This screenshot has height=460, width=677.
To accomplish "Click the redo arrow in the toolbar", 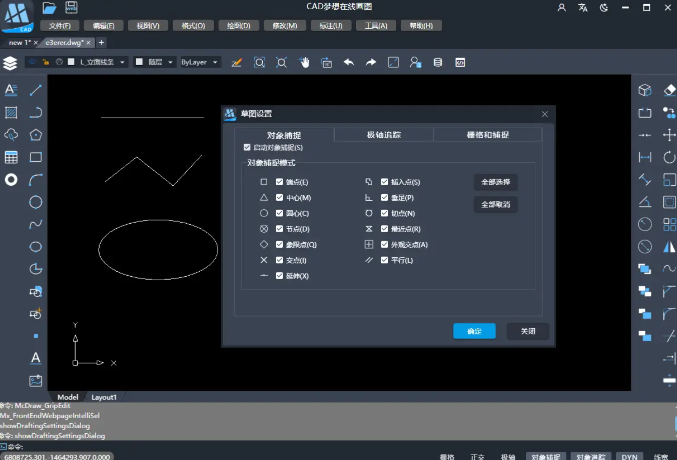I will pos(371,62).
